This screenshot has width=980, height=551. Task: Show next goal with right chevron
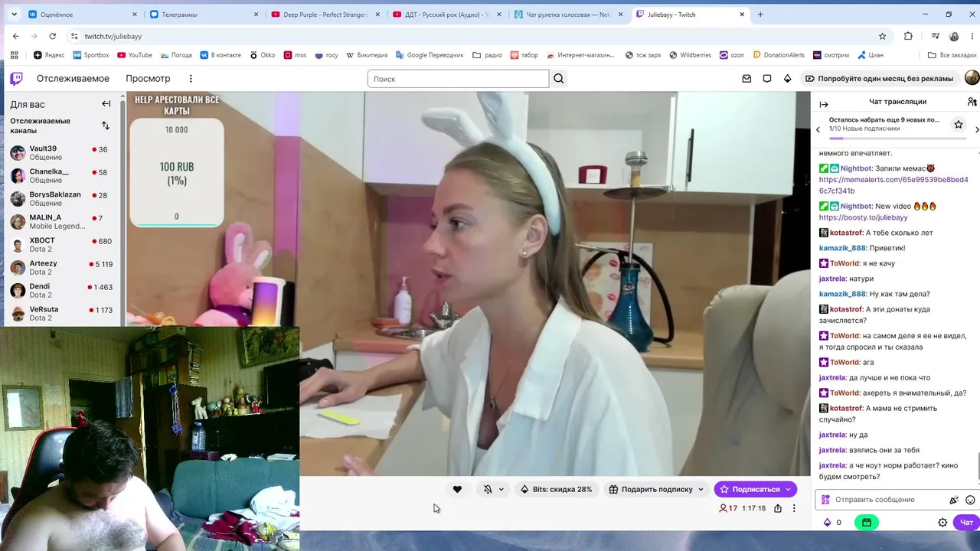click(977, 129)
